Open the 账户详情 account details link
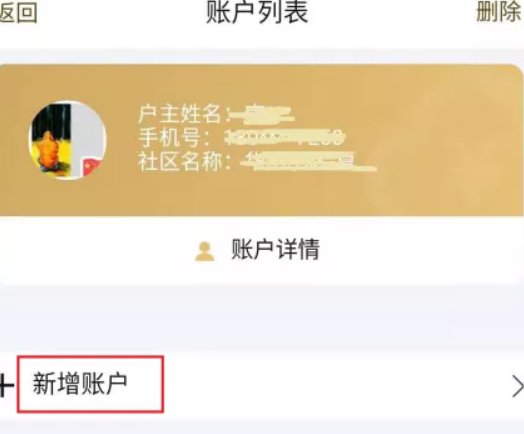The image size is (524, 434). 275,249
